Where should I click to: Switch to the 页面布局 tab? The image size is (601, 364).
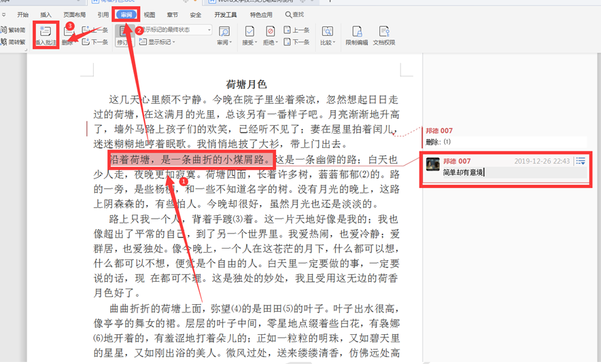point(74,14)
